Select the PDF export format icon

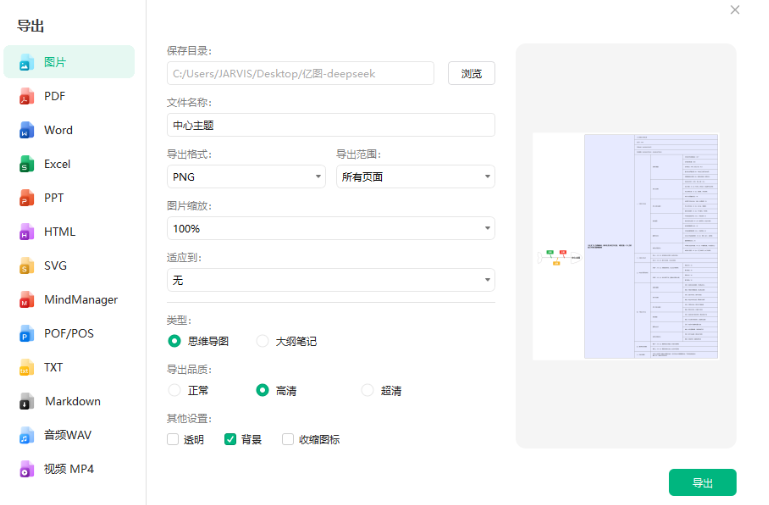(x=27, y=96)
